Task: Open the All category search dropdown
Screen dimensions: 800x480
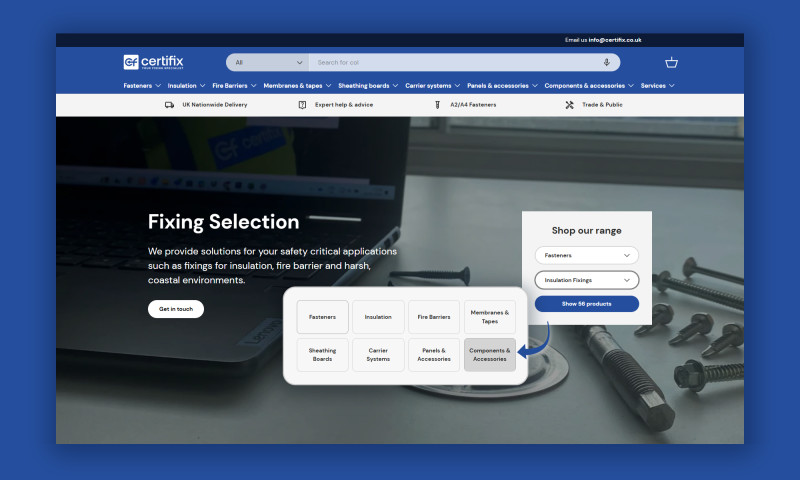Action: point(266,62)
